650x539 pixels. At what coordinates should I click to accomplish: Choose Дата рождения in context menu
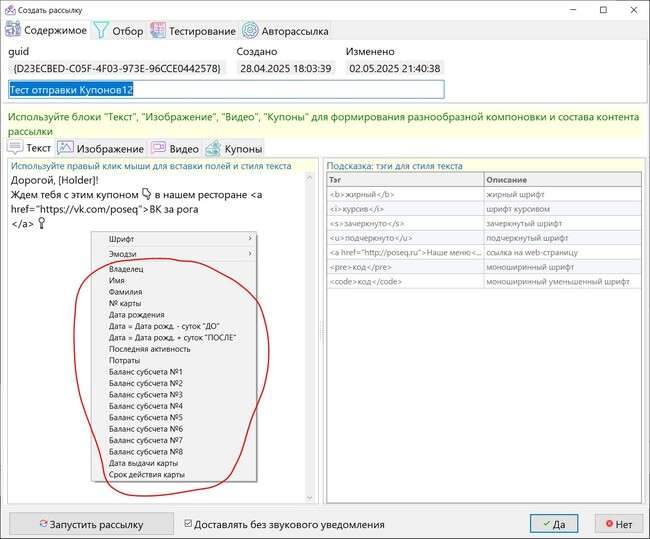[x=139, y=314]
